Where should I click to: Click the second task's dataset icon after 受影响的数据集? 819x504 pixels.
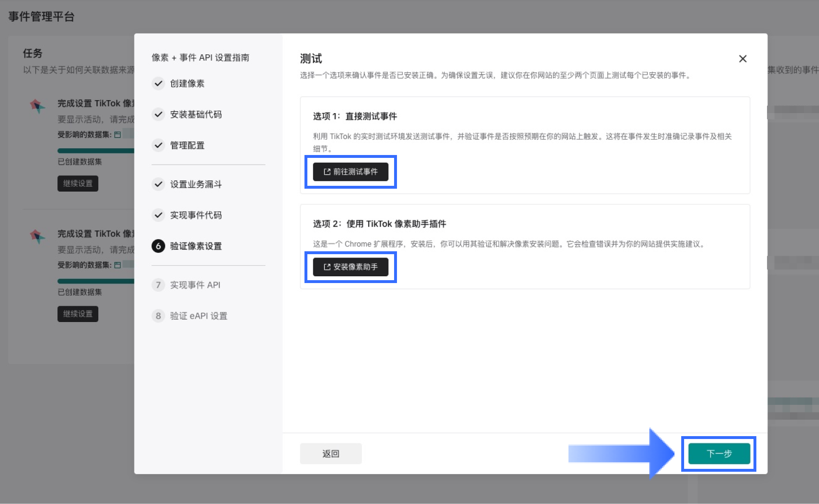pyautogui.click(x=118, y=265)
